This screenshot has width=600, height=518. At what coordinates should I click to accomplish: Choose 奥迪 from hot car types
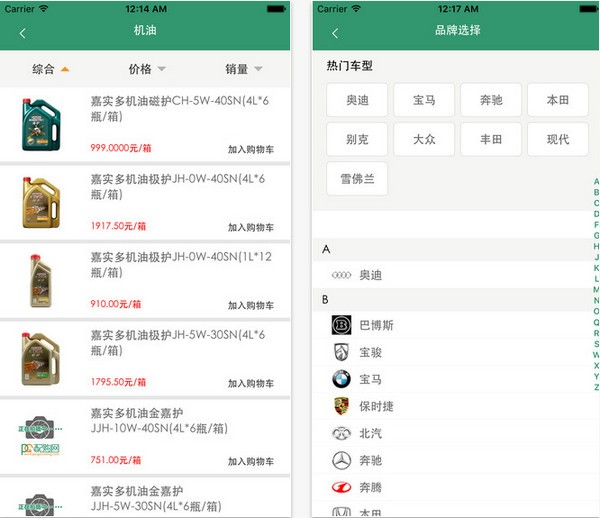(357, 100)
